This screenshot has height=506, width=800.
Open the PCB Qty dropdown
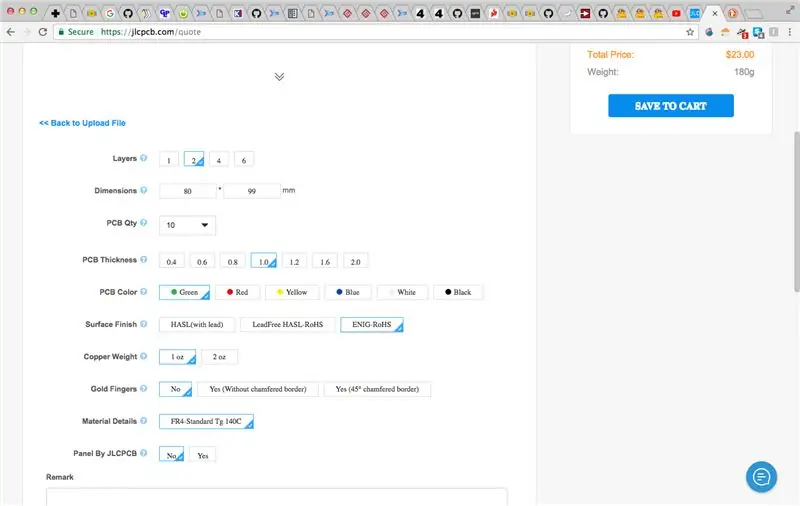point(187,225)
